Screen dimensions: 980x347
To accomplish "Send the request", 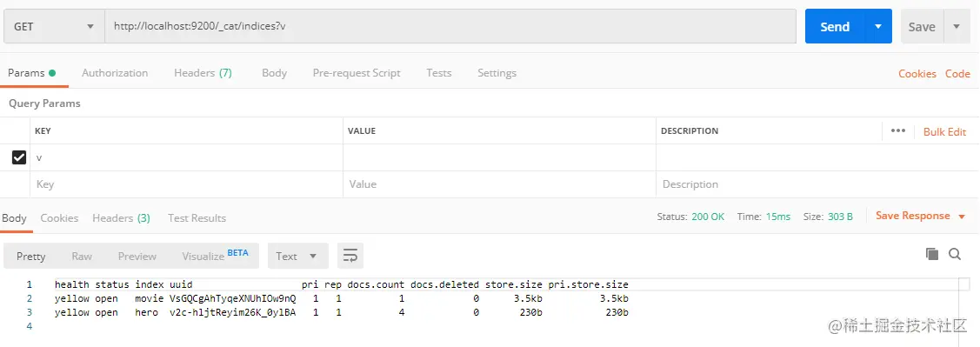I will coord(835,26).
